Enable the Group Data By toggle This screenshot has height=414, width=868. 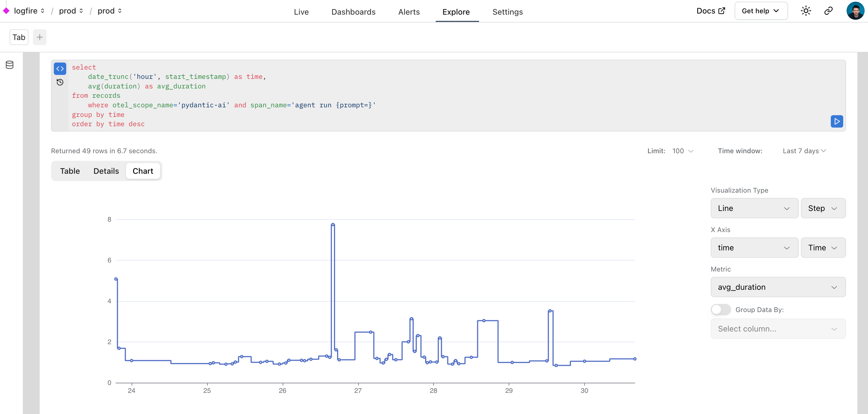point(721,310)
